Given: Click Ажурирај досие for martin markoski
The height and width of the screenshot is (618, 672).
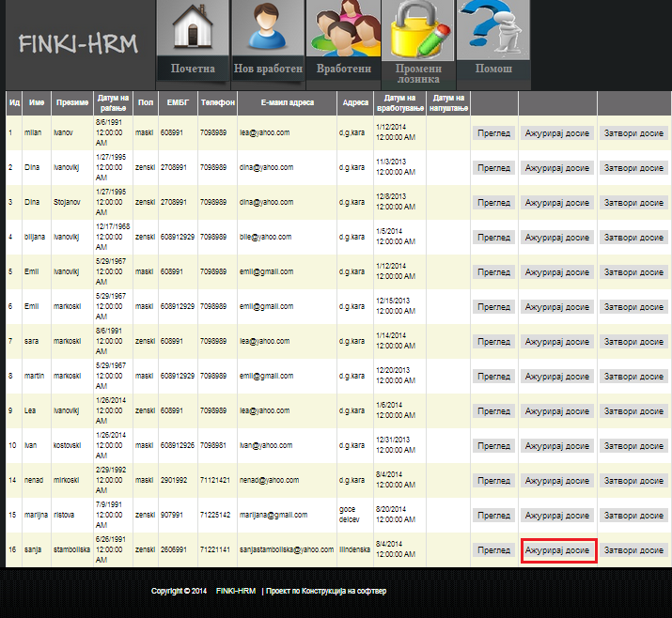Looking at the screenshot, I should click(x=558, y=377).
